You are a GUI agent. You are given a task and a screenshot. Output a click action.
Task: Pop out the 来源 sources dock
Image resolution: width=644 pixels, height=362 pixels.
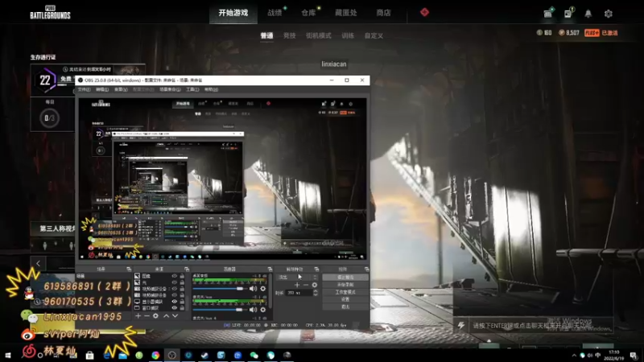187,269
